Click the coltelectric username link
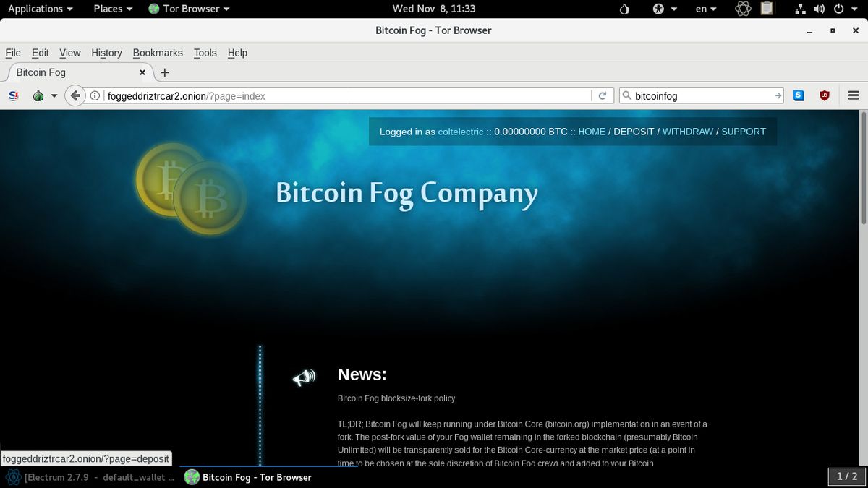868x488 pixels. (x=461, y=132)
